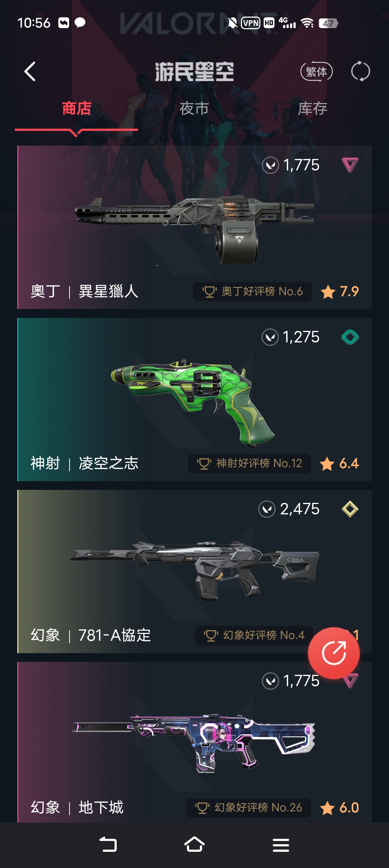The width and height of the screenshot is (389, 868).
Task: Tap the Android recent apps menu button
Action: coord(281,845)
